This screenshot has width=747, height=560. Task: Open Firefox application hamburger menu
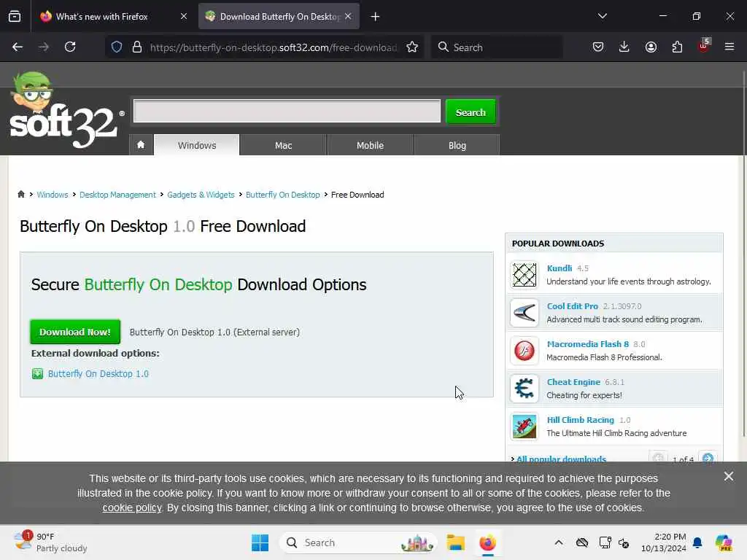[729, 47]
